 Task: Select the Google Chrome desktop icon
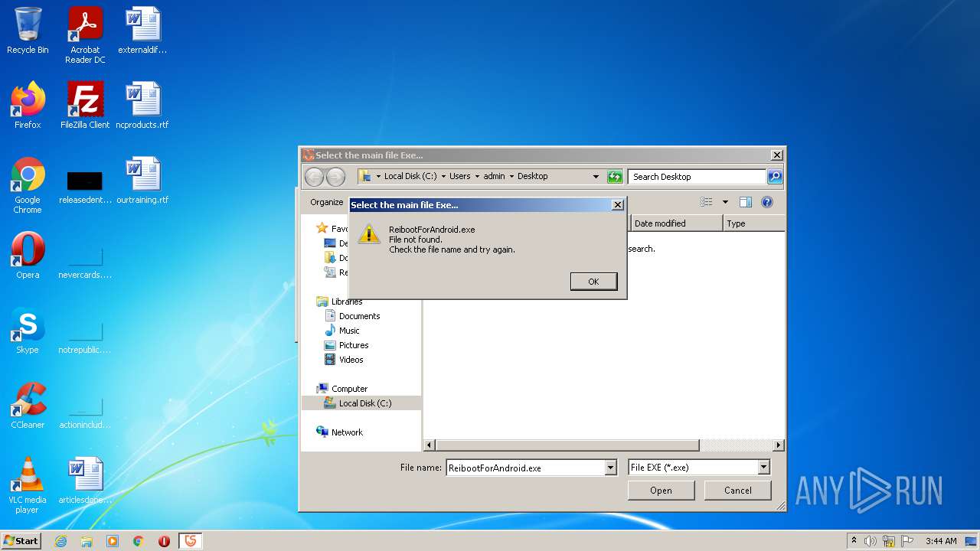click(x=28, y=185)
